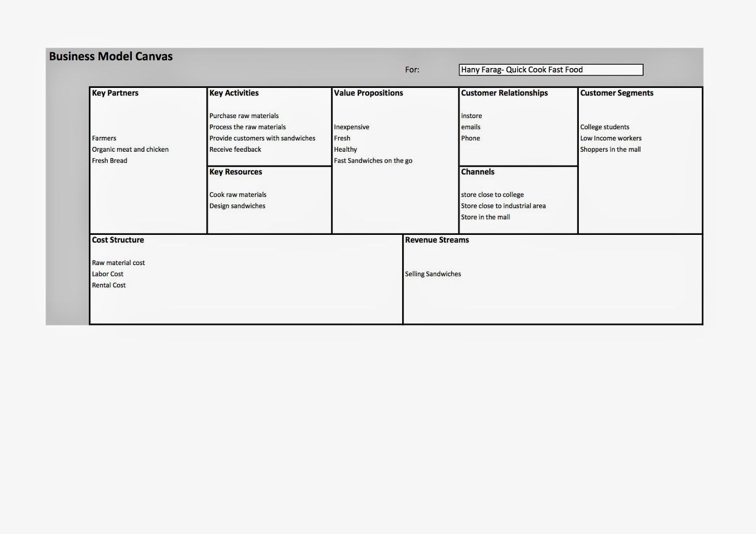Click the 'Receive feedback' line

click(x=235, y=149)
